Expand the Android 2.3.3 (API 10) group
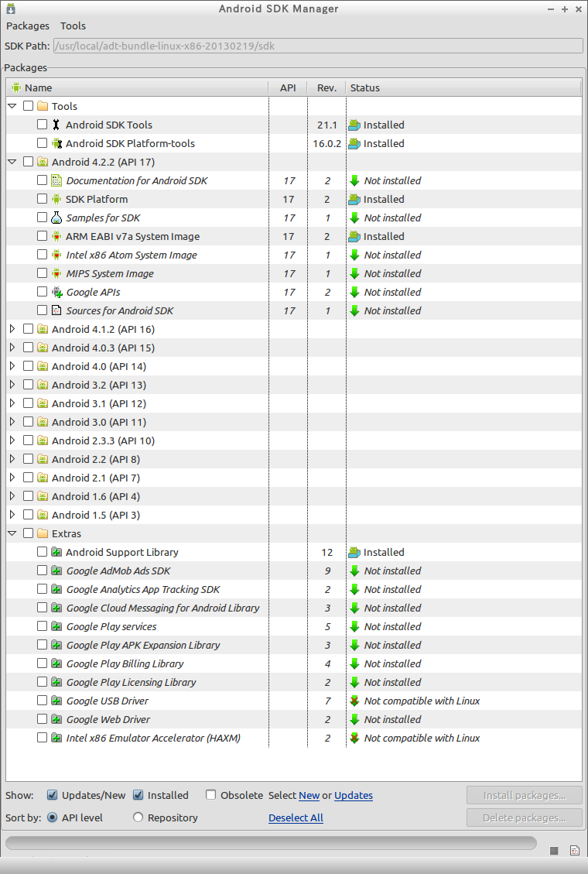The height and width of the screenshot is (874, 588). pyautogui.click(x=12, y=440)
